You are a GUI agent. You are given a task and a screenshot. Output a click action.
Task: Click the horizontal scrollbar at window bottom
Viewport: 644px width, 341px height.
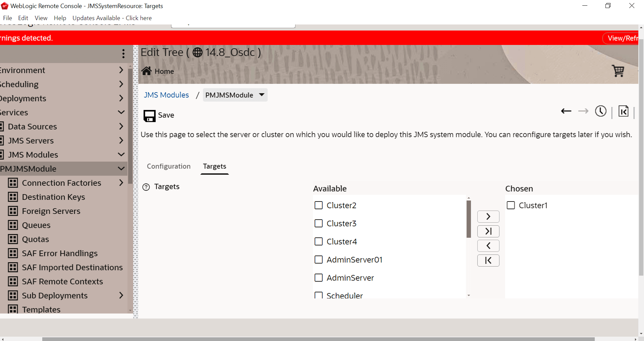tap(318, 339)
